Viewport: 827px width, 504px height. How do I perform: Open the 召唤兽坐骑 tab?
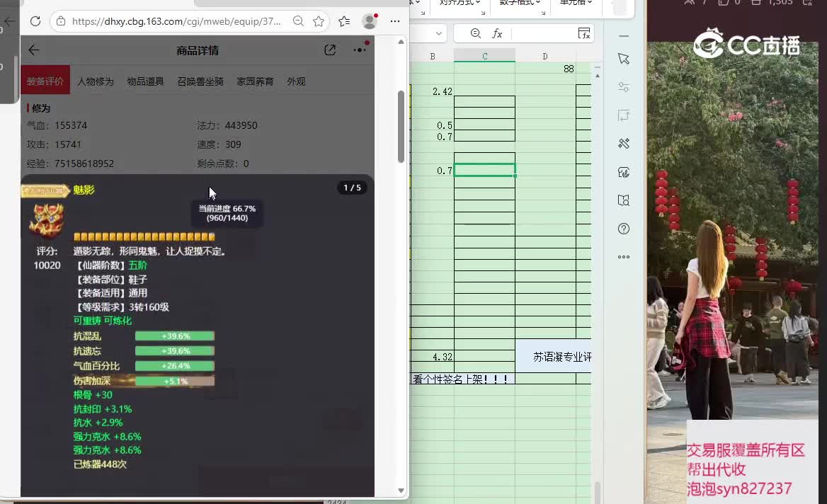[x=200, y=81]
